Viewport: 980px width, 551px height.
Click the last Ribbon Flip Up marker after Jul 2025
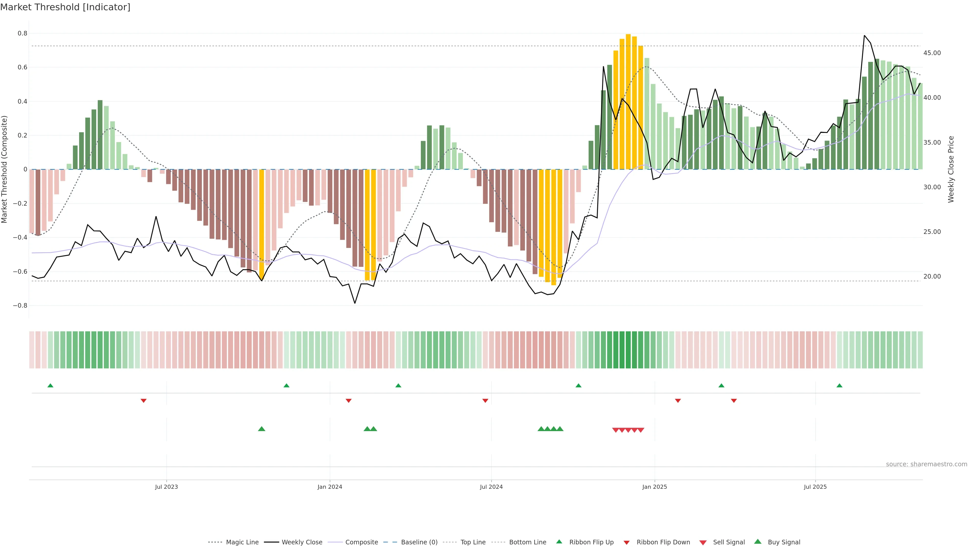pyautogui.click(x=839, y=386)
